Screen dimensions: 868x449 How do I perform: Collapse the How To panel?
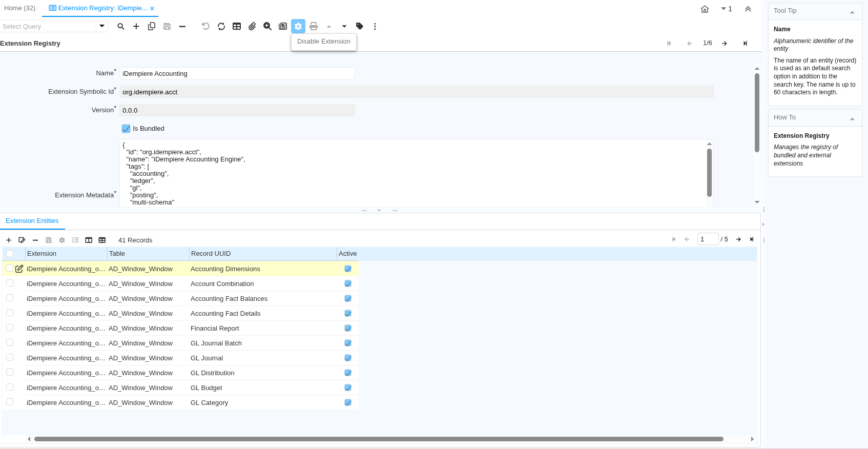point(852,119)
